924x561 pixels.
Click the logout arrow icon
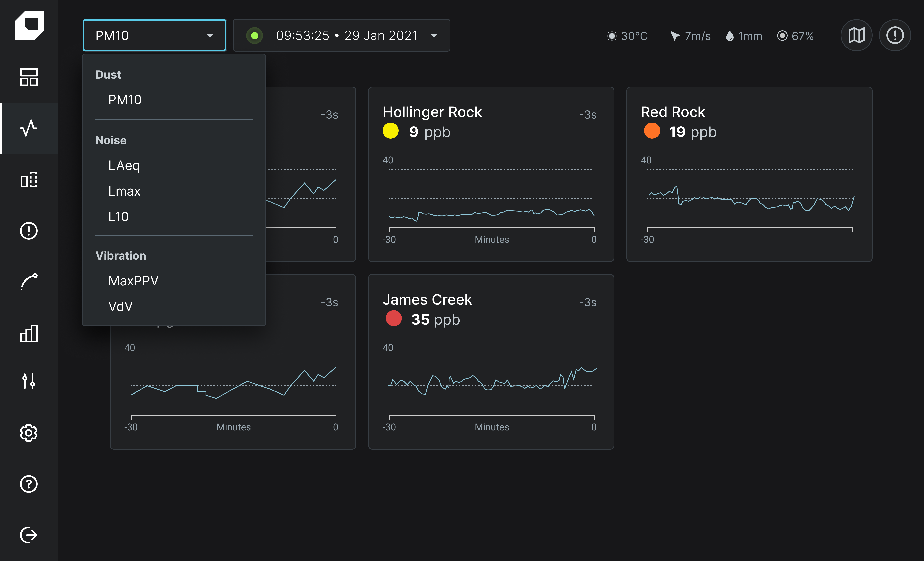(29, 535)
